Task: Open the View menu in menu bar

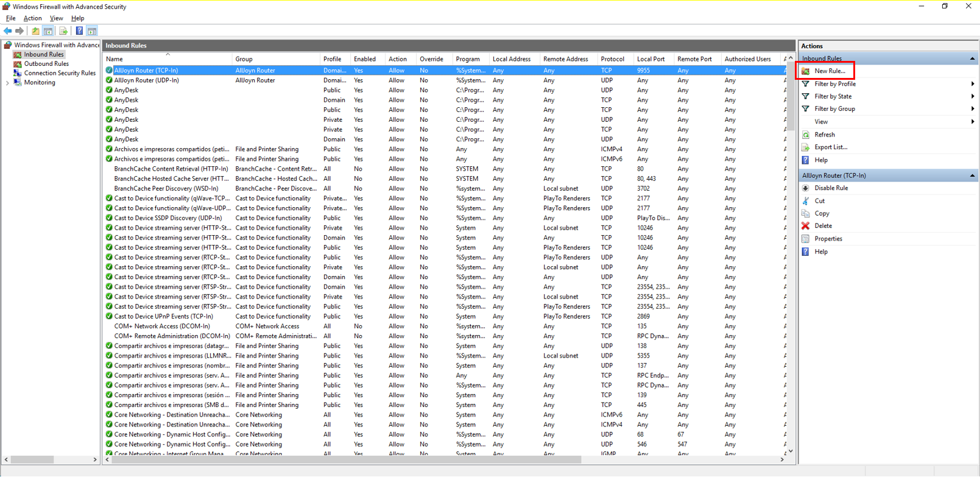Action: click(x=56, y=18)
